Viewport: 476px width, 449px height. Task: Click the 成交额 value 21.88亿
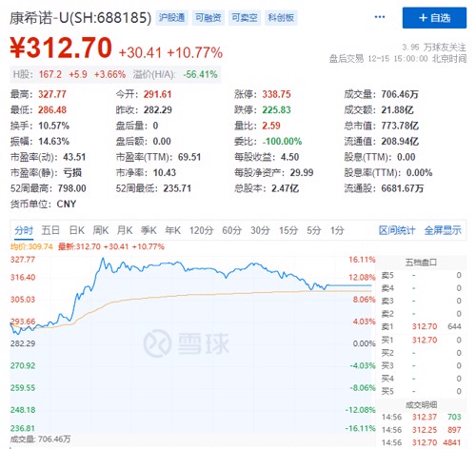click(x=397, y=110)
